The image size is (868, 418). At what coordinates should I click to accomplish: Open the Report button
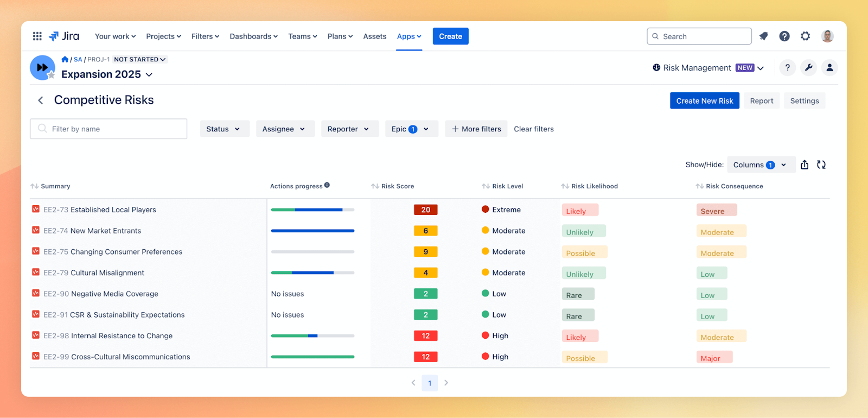pos(762,100)
